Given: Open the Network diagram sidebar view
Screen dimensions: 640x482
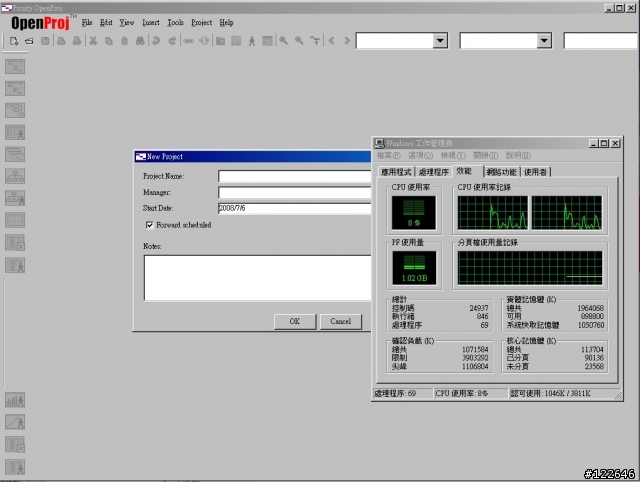Looking at the screenshot, I should [15, 110].
